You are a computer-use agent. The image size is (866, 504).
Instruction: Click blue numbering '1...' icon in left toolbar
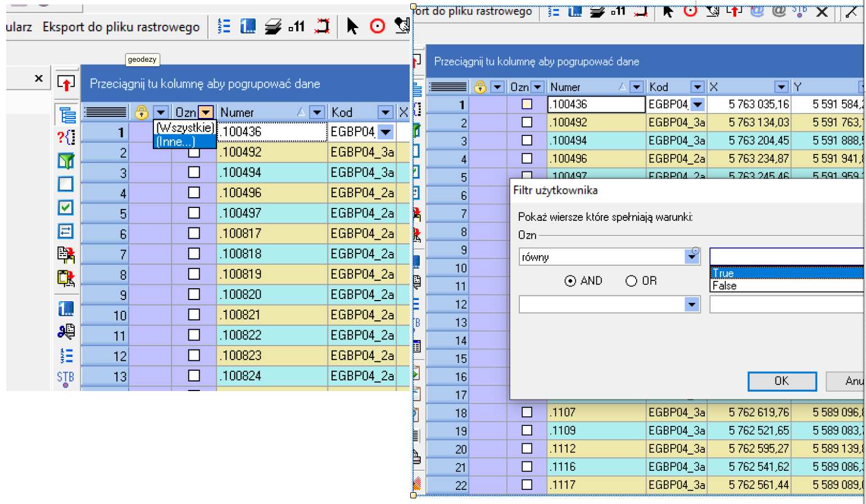[x=248, y=26]
